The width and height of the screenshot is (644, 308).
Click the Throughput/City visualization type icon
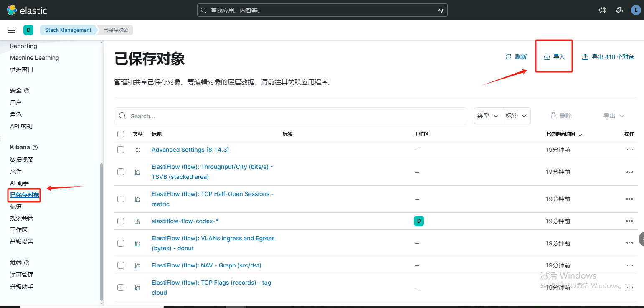[138, 172]
